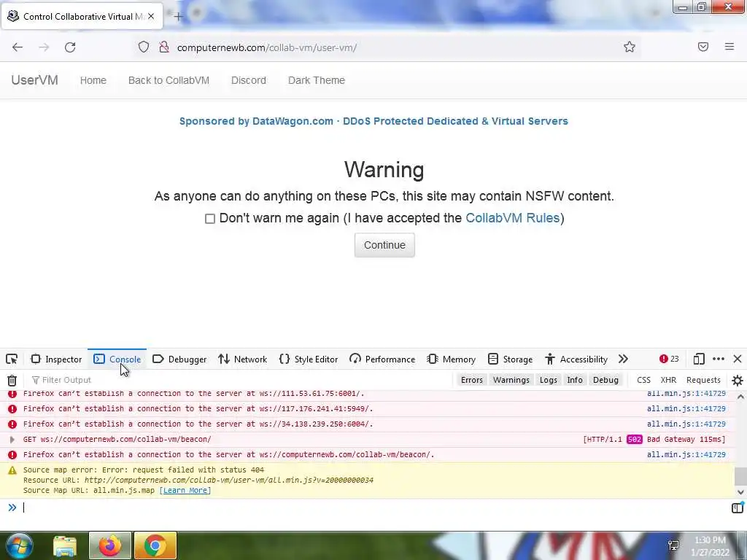Reload the page with the refresh icon

[x=70, y=47]
